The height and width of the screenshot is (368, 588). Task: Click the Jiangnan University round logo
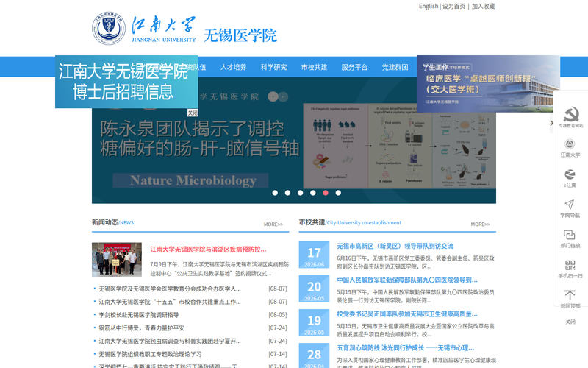tap(109, 28)
